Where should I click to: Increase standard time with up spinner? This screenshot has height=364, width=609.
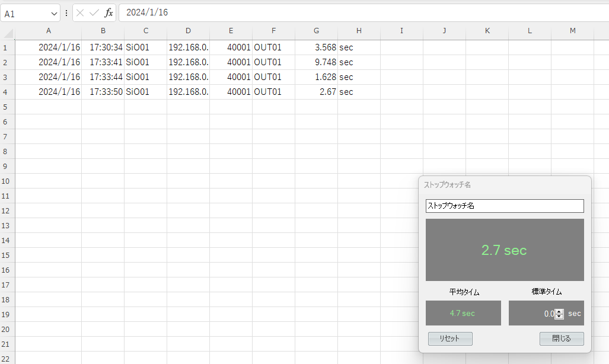click(x=559, y=311)
